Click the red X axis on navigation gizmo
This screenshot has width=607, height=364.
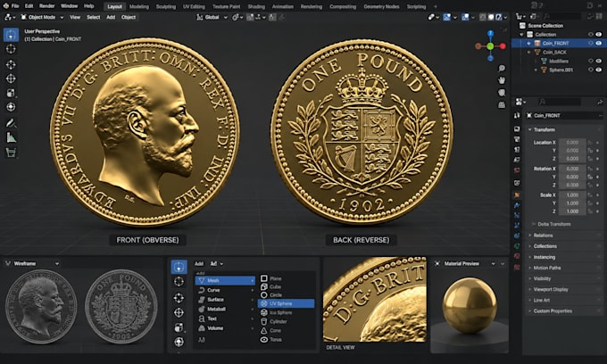pyautogui.click(x=503, y=46)
